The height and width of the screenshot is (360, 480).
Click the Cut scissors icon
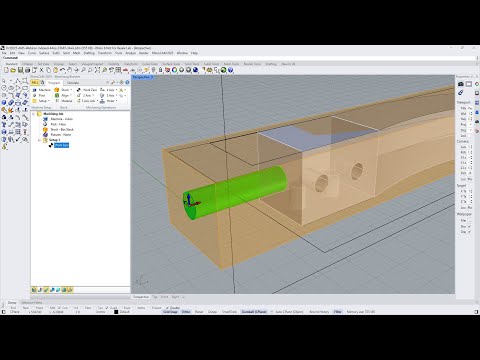pos(41,70)
